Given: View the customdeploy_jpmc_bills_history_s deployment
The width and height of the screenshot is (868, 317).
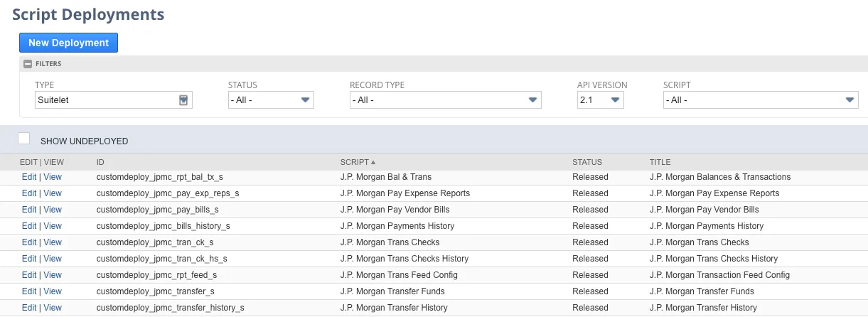Looking at the screenshot, I should [53, 226].
